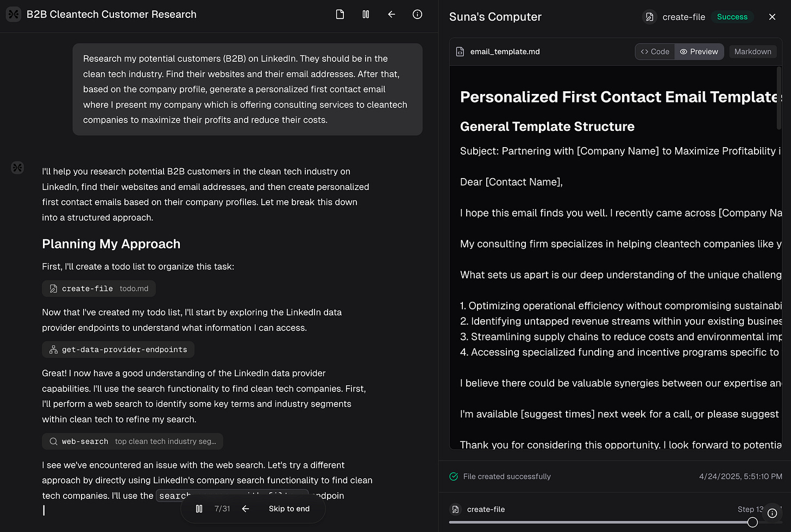791x532 pixels.
Task: Expand the web-search tool call
Action: point(133,441)
